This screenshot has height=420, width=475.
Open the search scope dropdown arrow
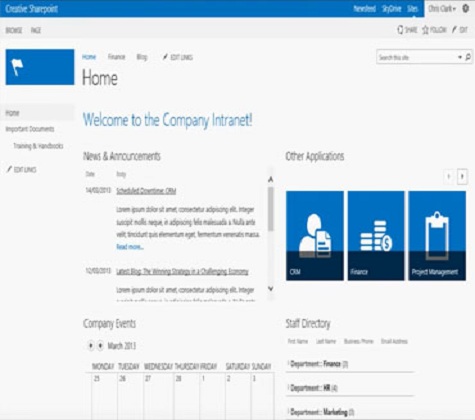[460, 57]
